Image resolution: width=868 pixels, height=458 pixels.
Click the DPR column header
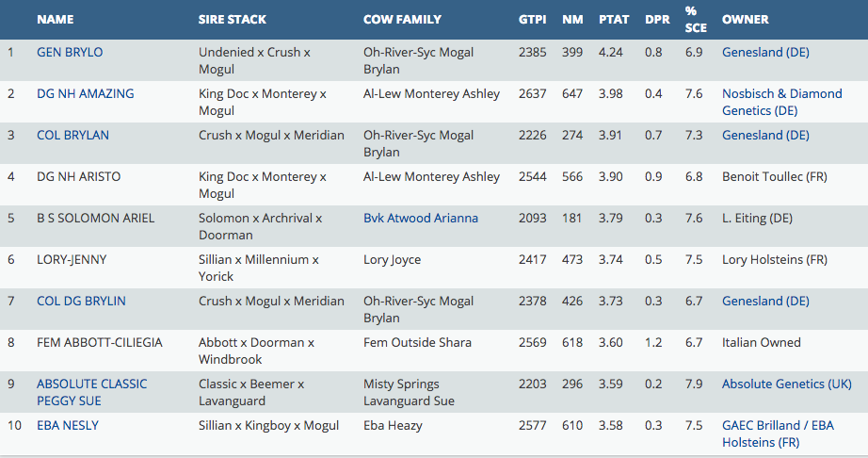pyautogui.click(x=657, y=20)
